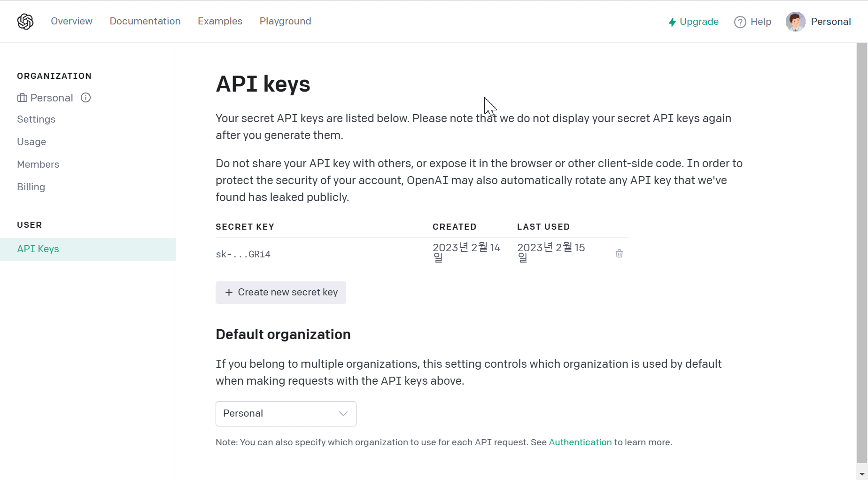Open Usage from the organization sidebar
The image size is (868, 480).
pyautogui.click(x=31, y=142)
